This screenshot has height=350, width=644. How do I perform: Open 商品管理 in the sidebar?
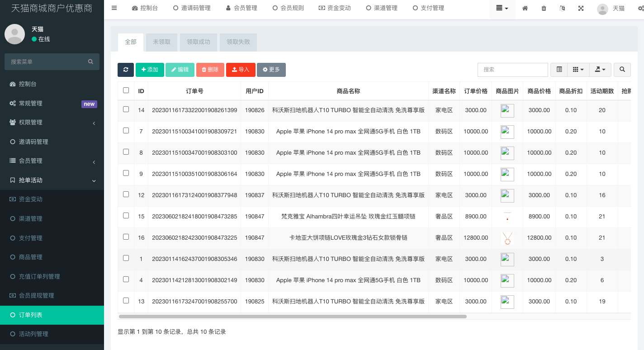click(x=31, y=257)
